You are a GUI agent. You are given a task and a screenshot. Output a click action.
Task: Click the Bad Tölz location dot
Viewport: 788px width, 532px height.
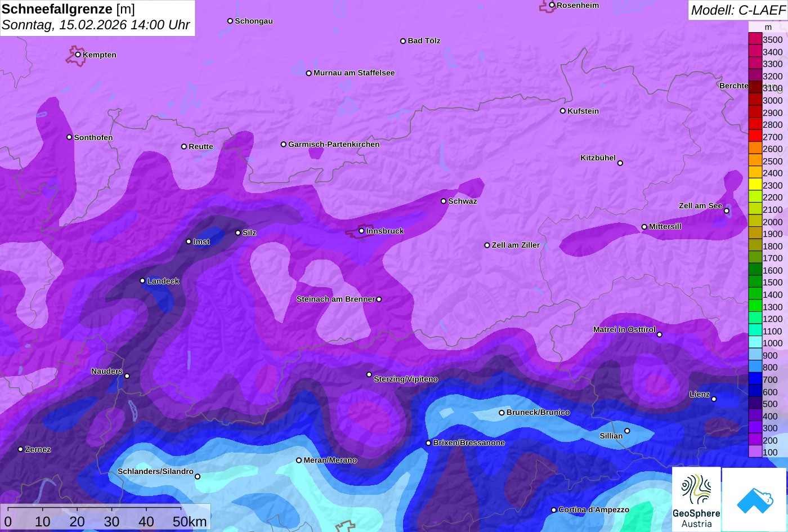[x=403, y=41]
